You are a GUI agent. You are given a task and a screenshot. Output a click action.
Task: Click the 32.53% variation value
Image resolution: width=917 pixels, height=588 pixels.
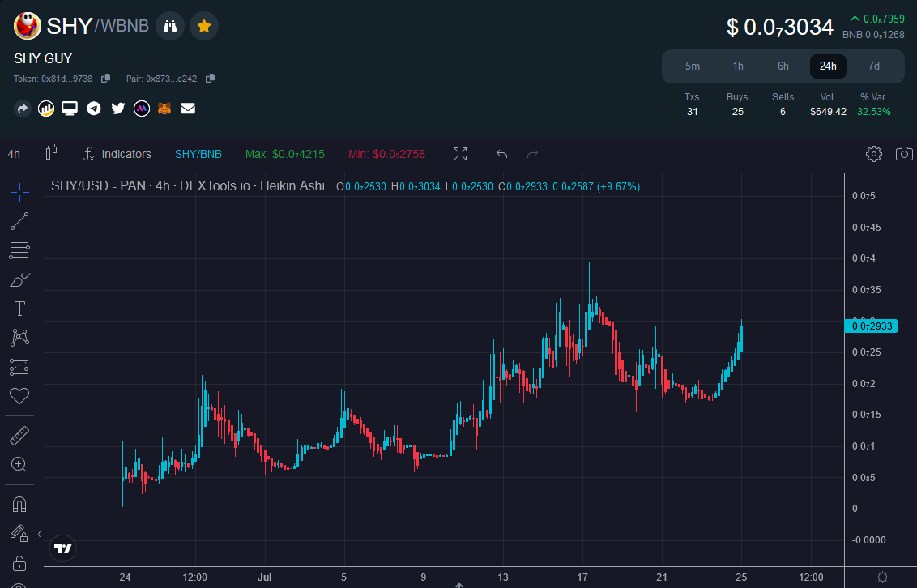tap(874, 112)
